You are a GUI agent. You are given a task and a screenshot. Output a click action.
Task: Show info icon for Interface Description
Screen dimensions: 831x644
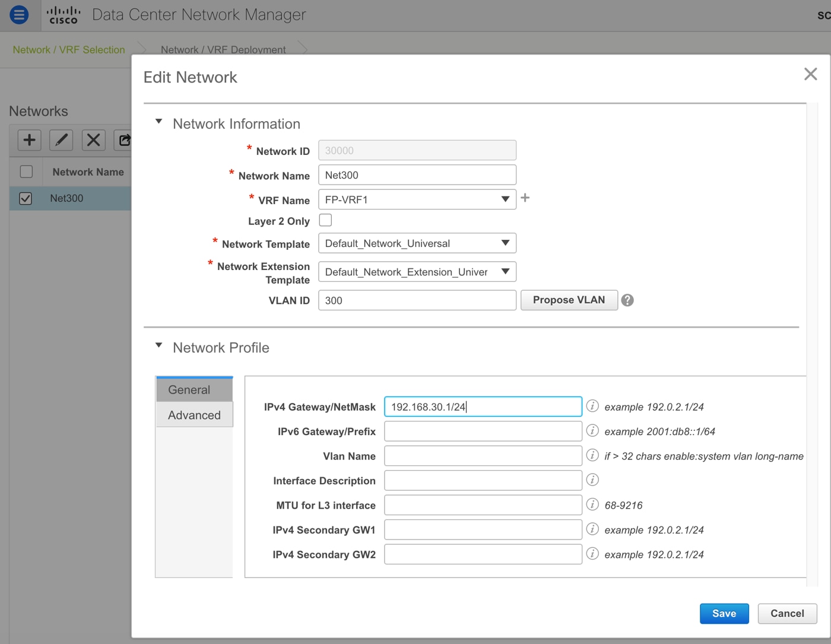pos(592,480)
